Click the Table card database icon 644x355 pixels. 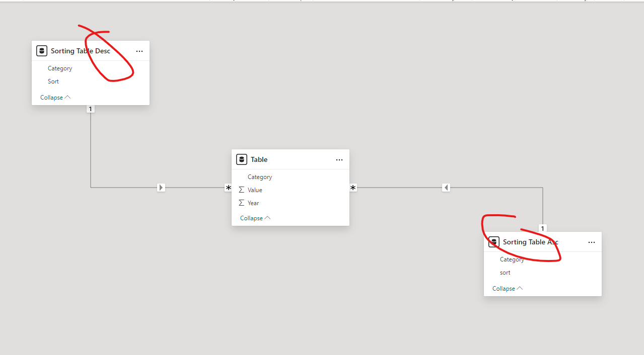[x=242, y=159]
